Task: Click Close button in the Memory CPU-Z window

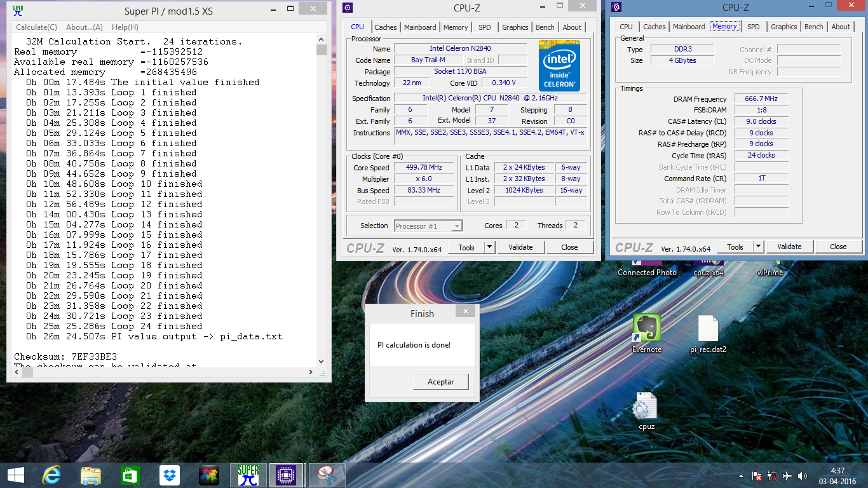Action: (838, 247)
